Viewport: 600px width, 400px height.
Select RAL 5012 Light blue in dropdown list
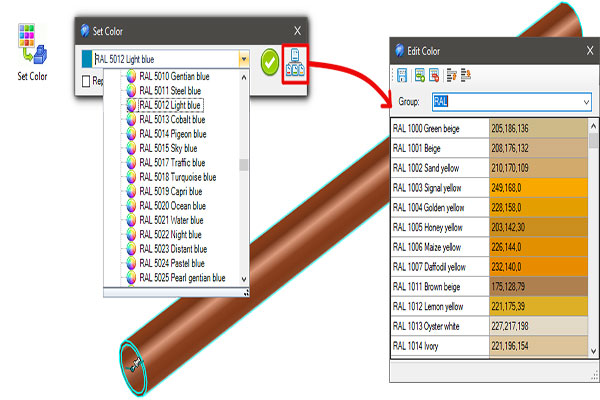[170, 105]
